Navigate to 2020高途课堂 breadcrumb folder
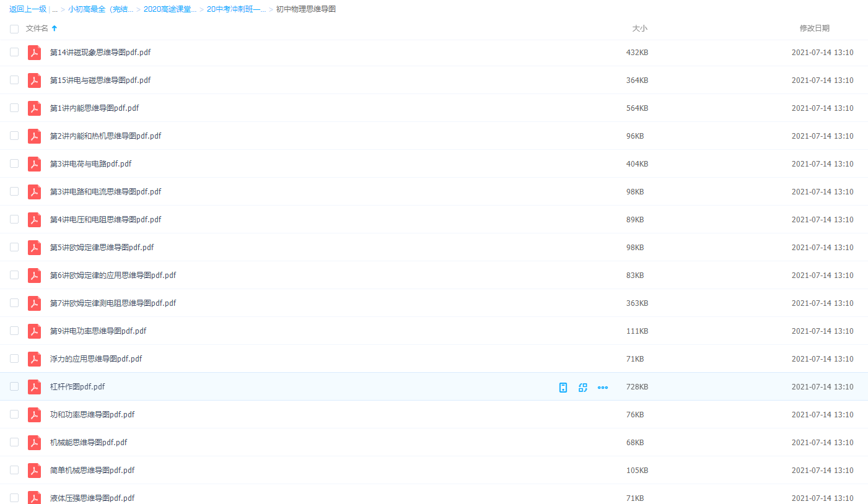 pos(170,9)
